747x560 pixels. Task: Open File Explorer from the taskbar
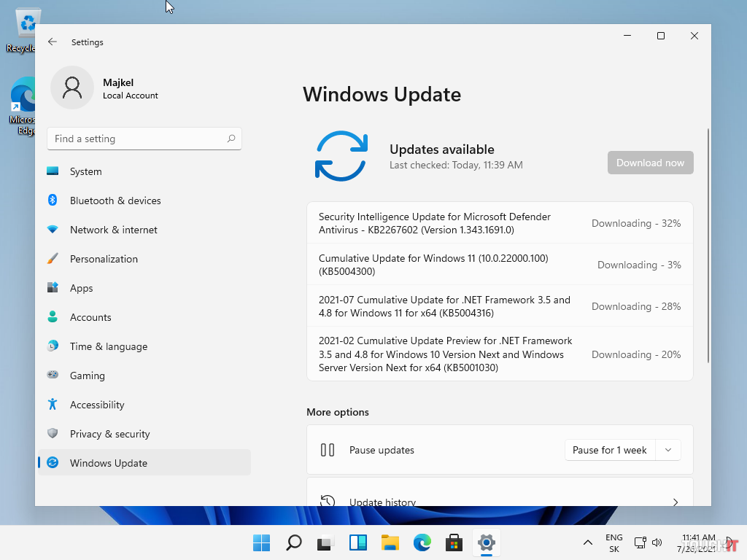(390, 542)
